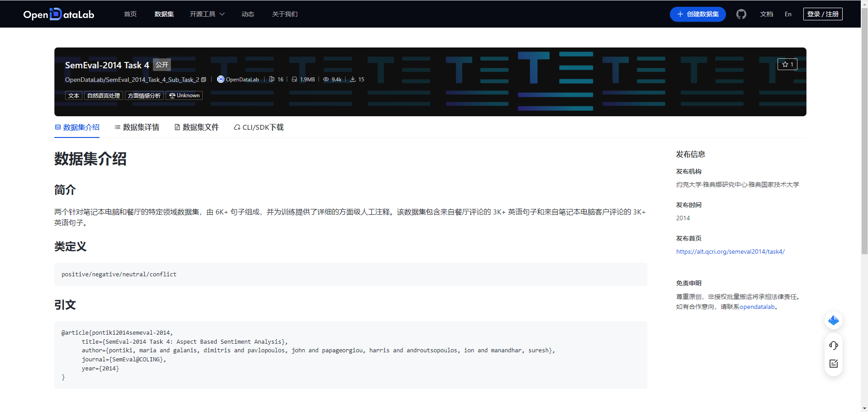Click the Unknown license tag
Screen dimensions: 868x412
pyautogui.click(x=184, y=95)
